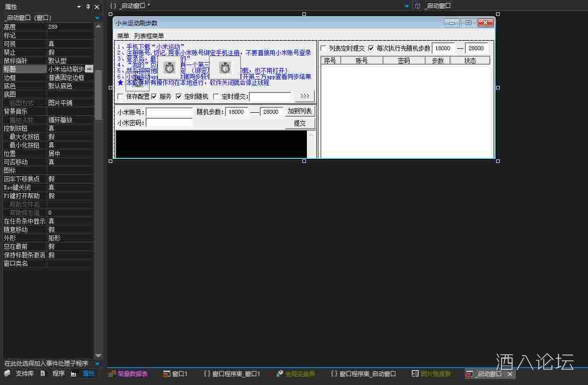Expand the top _启动窗口 * combo box arrow
This screenshot has height=385, width=588.
[x=407, y=6]
